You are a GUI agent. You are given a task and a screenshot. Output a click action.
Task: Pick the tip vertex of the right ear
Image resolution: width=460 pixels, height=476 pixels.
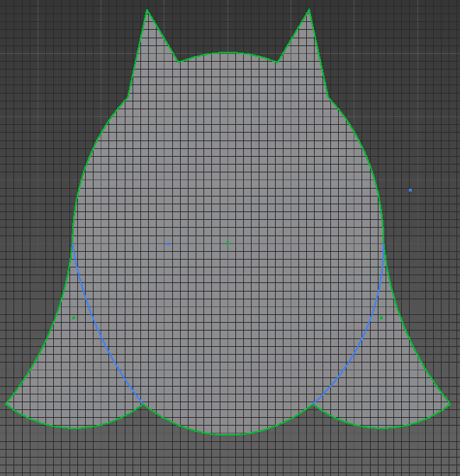click(309, 10)
